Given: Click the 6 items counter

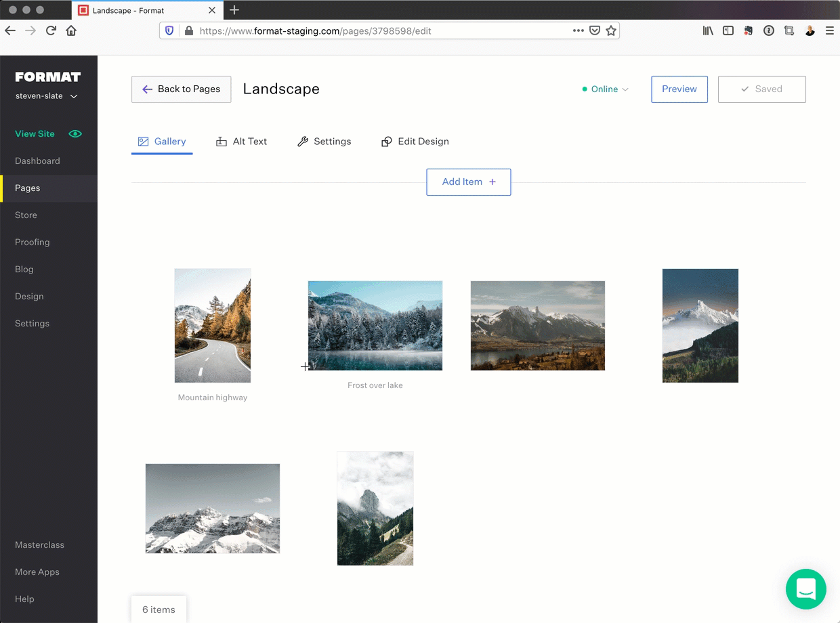Looking at the screenshot, I should tap(159, 609).
